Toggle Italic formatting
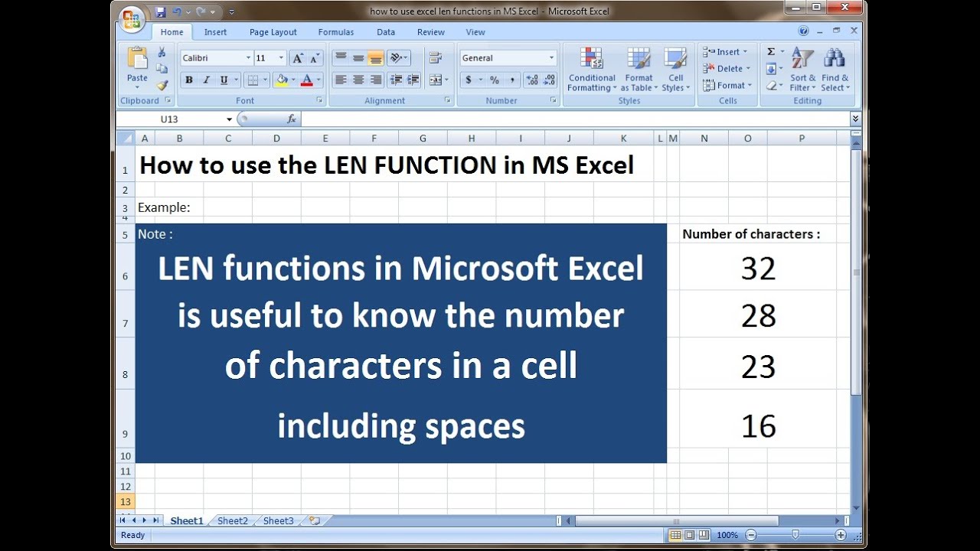The height and width of the screenshot is (551, 980). 206,80
